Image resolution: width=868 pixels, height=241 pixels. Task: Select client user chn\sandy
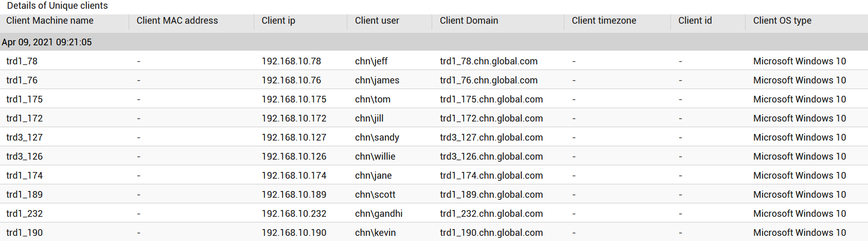point(377,137)
